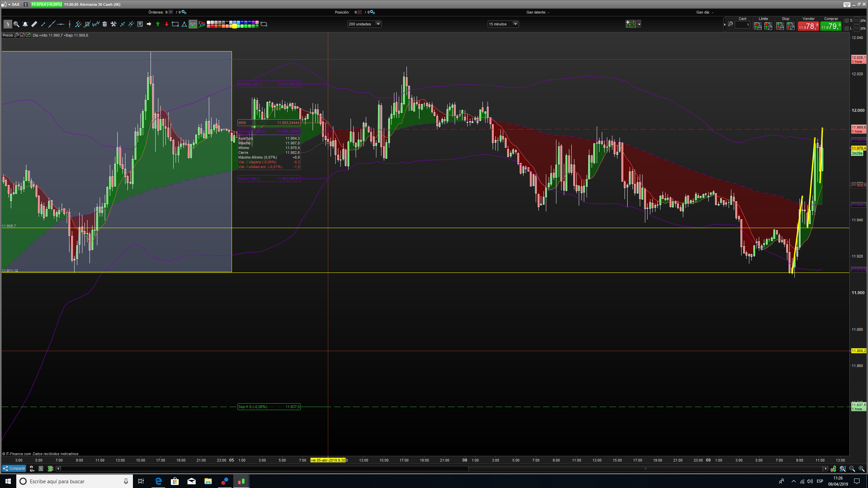Toggle the price-line indicator tool
Viewport: 868px width, 488px height.
click(x=193, y=24)
